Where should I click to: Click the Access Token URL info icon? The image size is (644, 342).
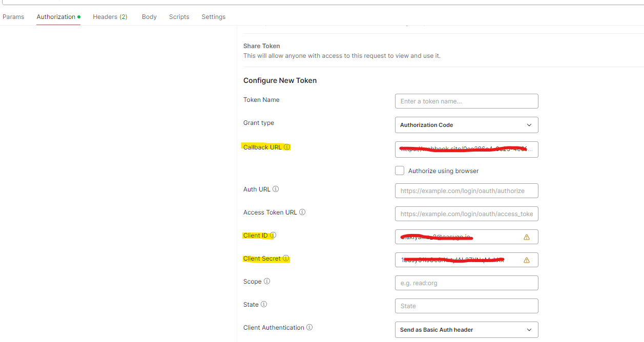tap(302, 212)
